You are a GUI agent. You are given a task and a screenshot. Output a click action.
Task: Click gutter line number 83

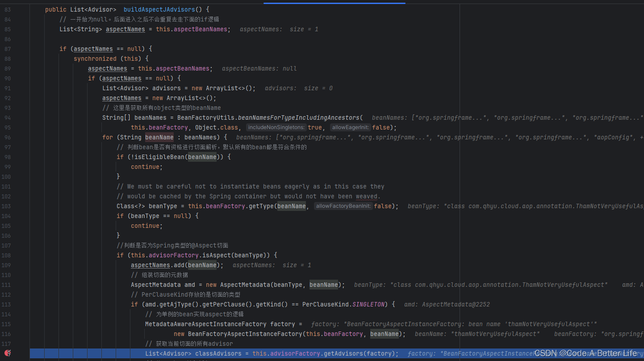8,9
